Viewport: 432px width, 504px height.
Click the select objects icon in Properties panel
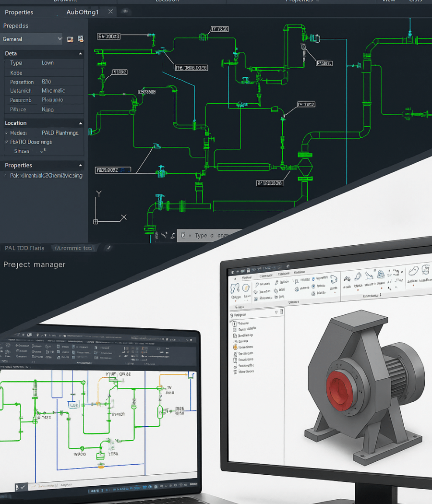point(81,39)
